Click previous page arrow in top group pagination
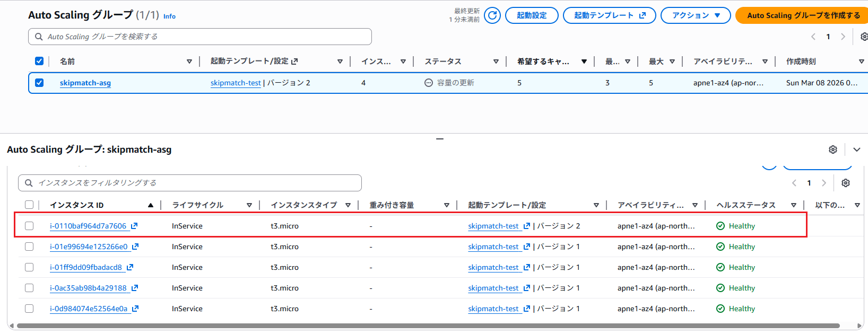Image resolution: width=868 pixels, height=334 pixels. click(x=813, y=37)
